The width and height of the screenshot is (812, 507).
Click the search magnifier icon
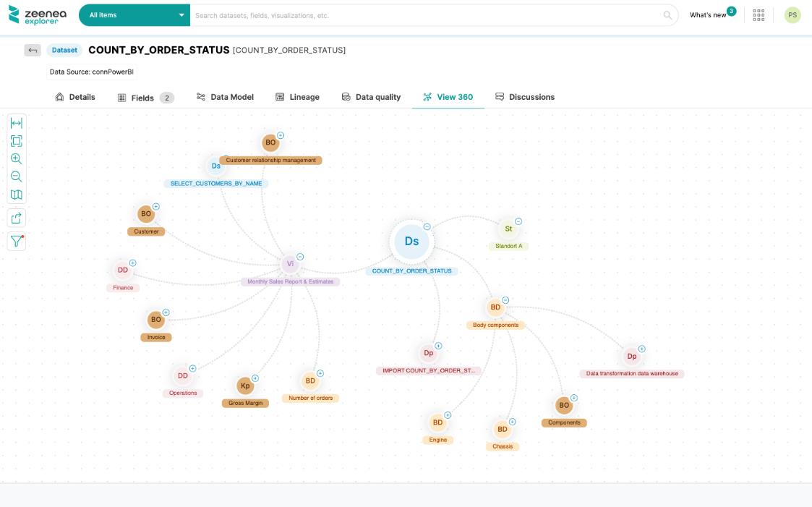[x=667, y=15]
